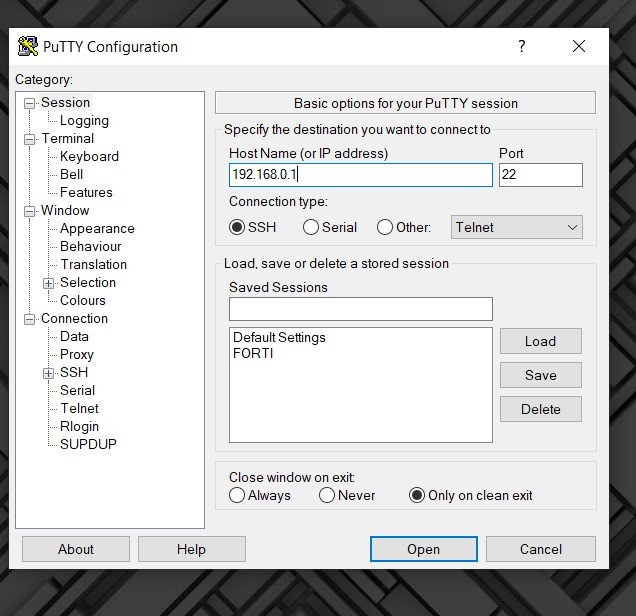Open the Selection category
This screenshot has height=616, width=636.
[x=88, y=282]
